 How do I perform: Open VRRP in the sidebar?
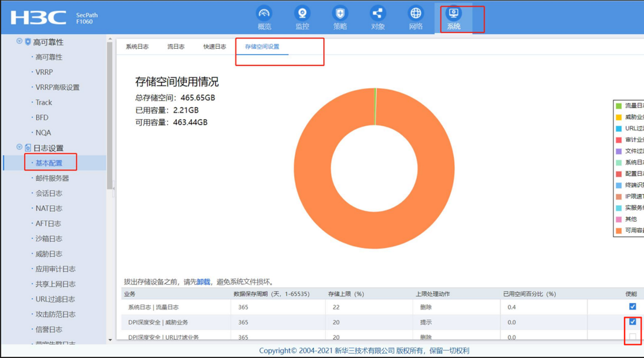pos(44,72)
